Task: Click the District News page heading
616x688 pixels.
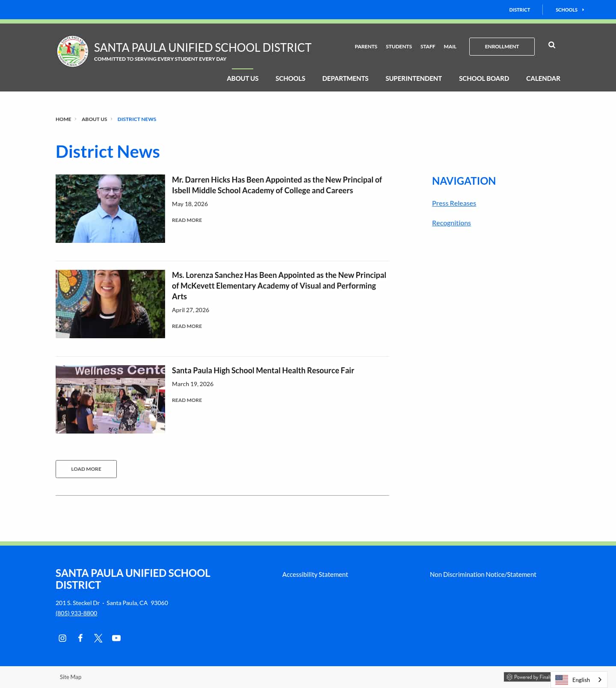Action: click(108, 152)
